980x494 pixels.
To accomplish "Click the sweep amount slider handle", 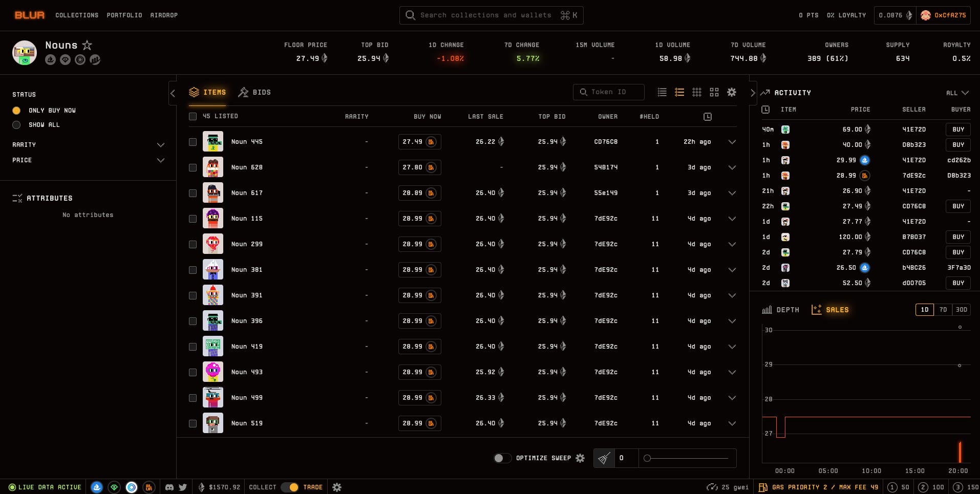I will pyautogui.click(x=647, y=458).
